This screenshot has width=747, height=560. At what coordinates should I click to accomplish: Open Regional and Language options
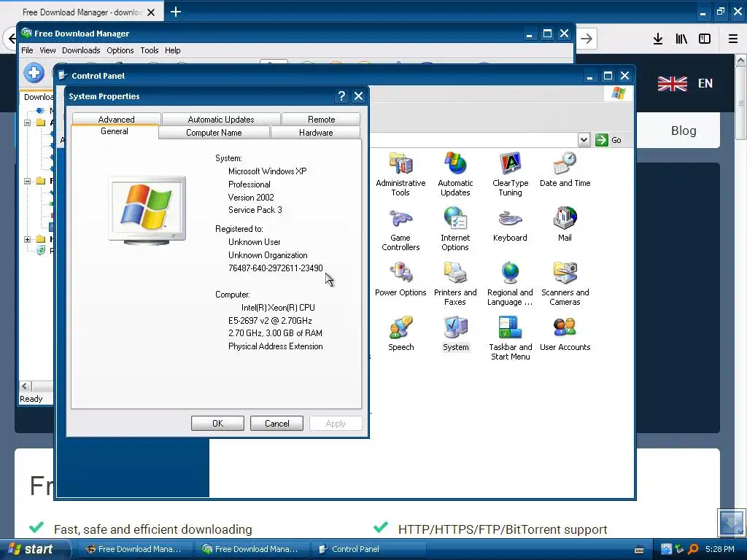pyautogui.click(x=510, y=284)
